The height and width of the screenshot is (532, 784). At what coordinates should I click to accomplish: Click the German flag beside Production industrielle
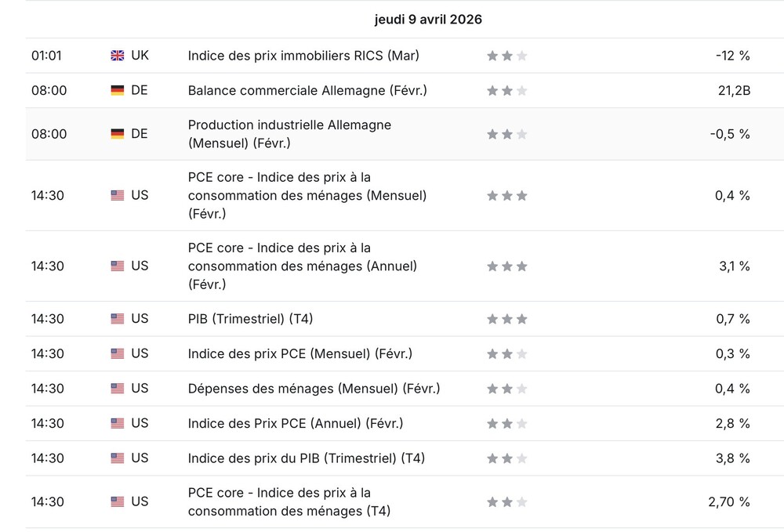pos(118,134)
